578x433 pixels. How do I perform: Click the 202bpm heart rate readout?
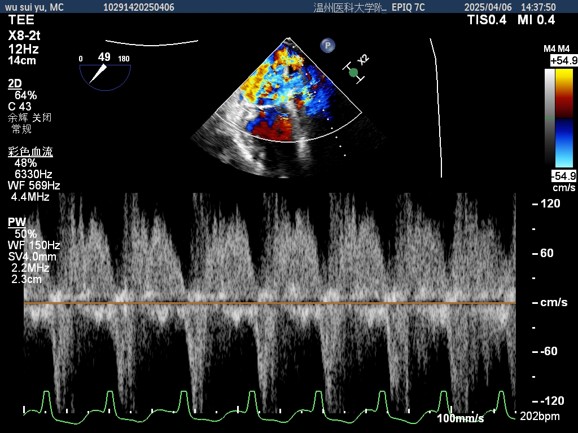point(540,416)
